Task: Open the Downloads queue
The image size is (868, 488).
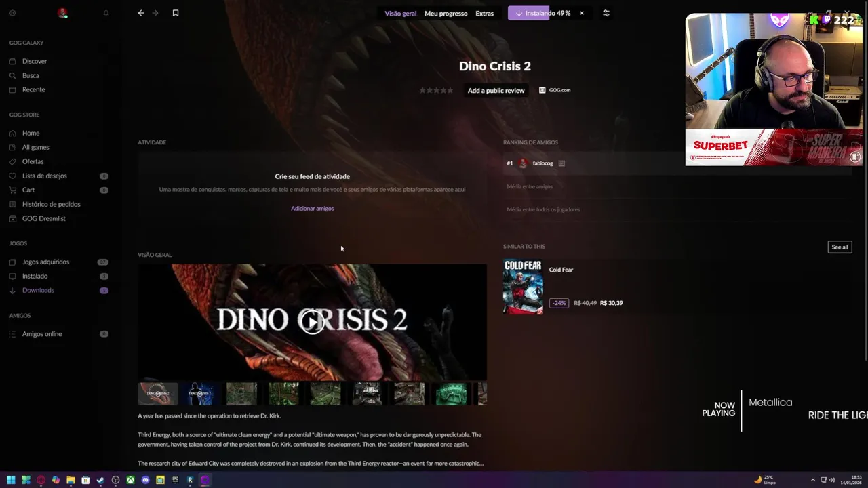Action: [38, 290]
